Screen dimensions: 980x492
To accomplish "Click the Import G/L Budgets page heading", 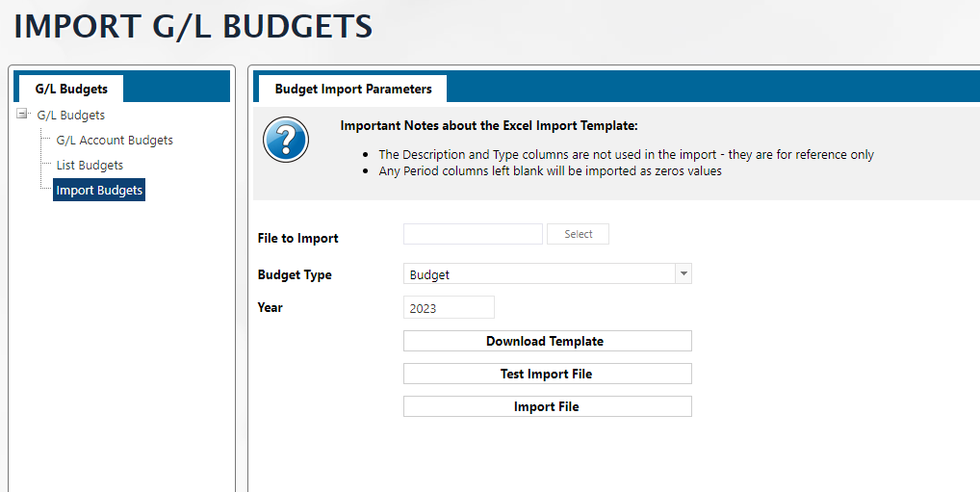I will click(193, 27).
